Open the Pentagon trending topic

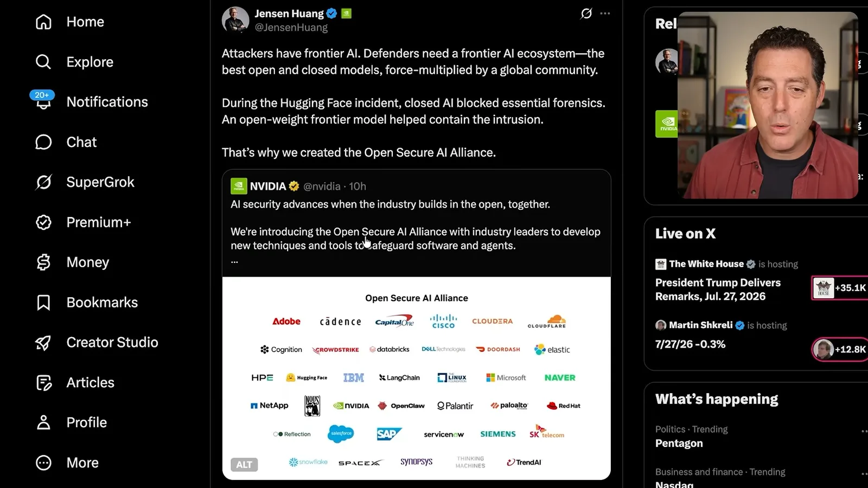click(x=679, y=444)
